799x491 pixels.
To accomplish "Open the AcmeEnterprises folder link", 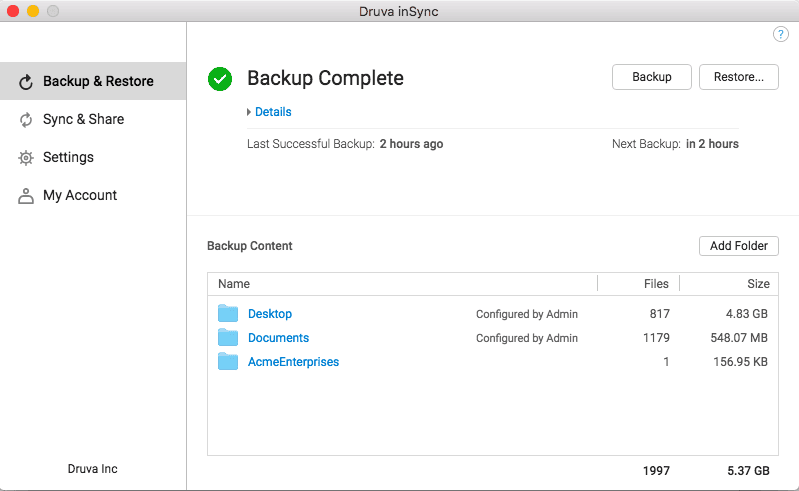I will [293, 362].
